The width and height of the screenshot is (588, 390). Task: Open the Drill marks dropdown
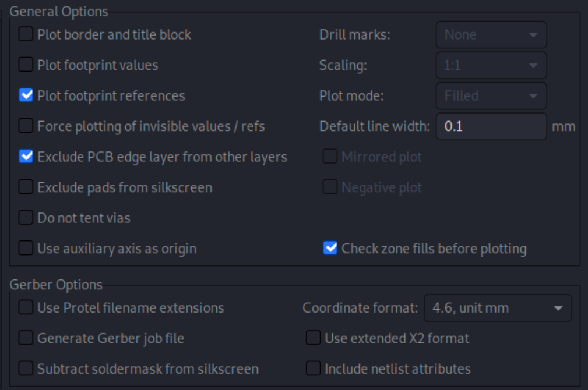point(491,35)
